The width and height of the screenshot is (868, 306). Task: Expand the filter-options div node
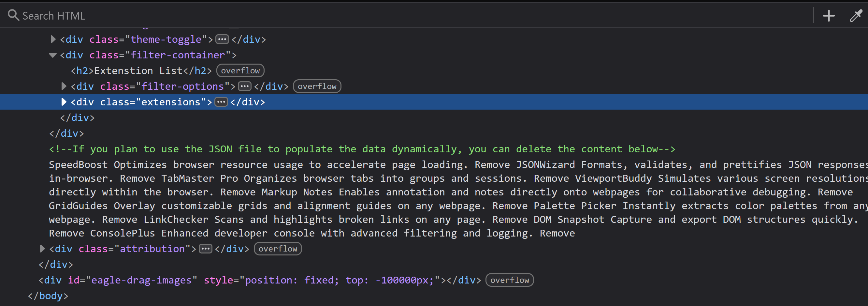[64, 86]
